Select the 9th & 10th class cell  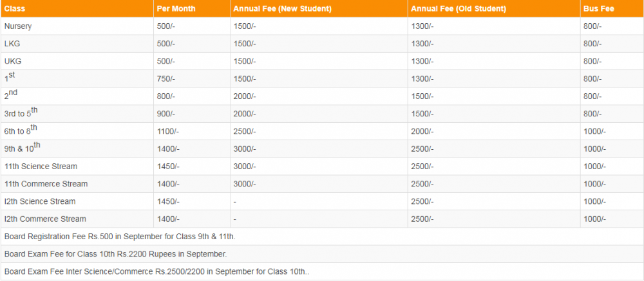click(22, 149)
